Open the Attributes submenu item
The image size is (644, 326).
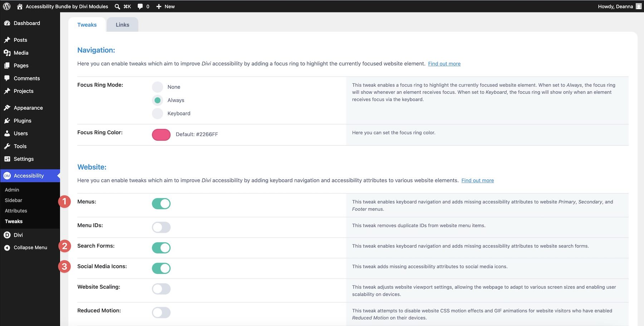[x=16, y=211]
